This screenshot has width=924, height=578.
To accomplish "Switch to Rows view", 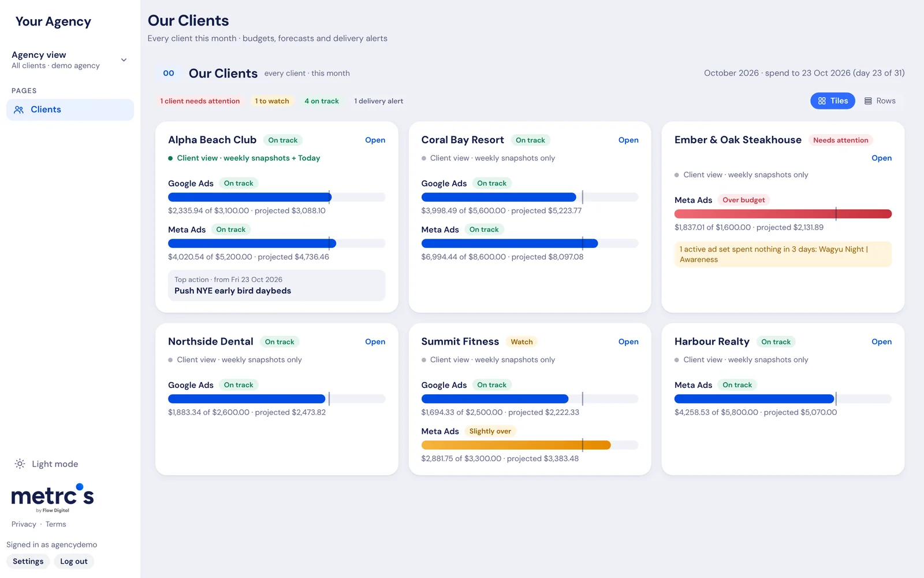I will (880, 101).
